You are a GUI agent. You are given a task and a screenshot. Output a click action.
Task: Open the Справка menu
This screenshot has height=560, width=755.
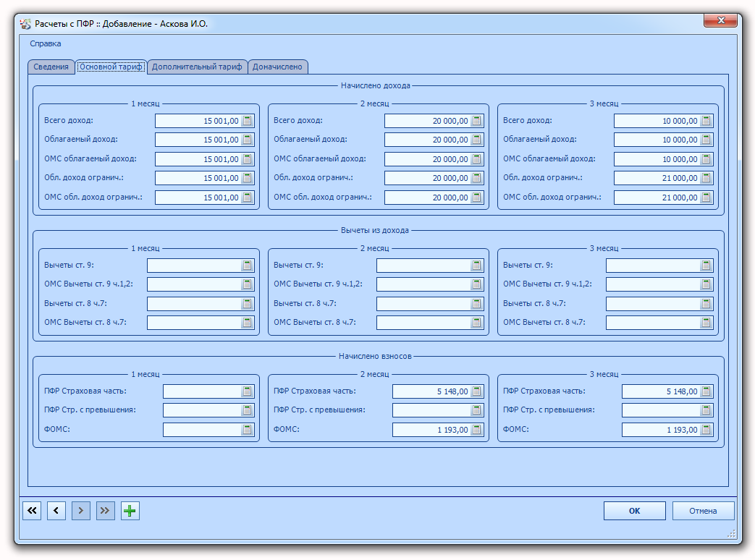coord(46,44)
